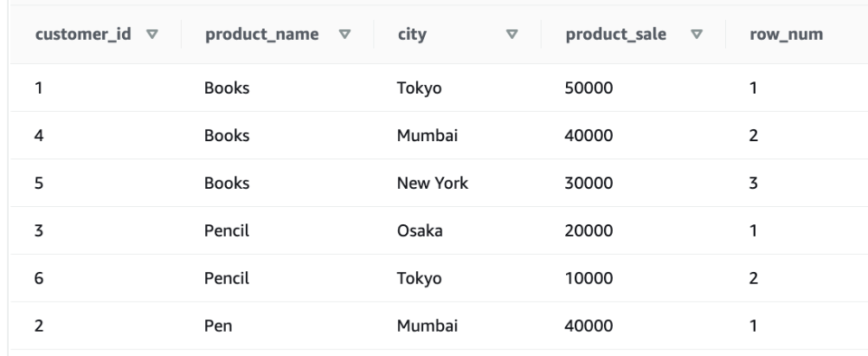Click the city column sort triangle

point(512,34)
